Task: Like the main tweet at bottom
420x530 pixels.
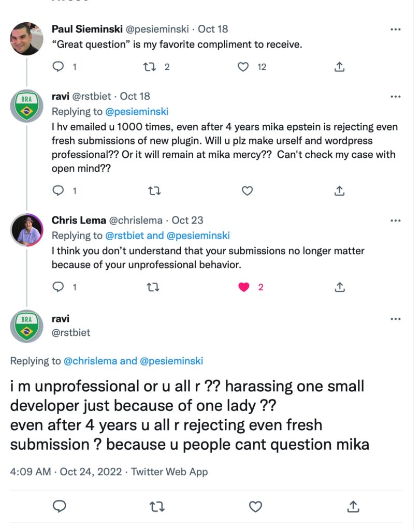Action: coord(255,506)
